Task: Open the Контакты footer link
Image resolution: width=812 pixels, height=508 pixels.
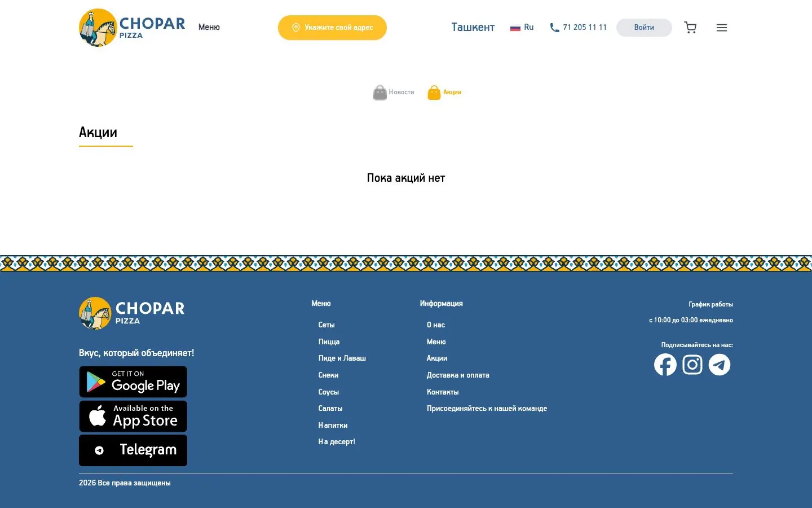Action: (443, 392)
